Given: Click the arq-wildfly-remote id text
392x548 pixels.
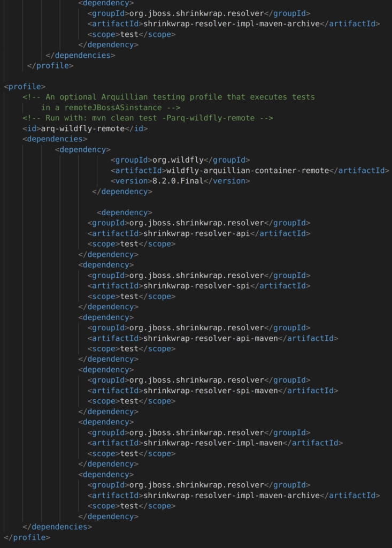Looking at the screenshot, I should (x=83, y=128).
